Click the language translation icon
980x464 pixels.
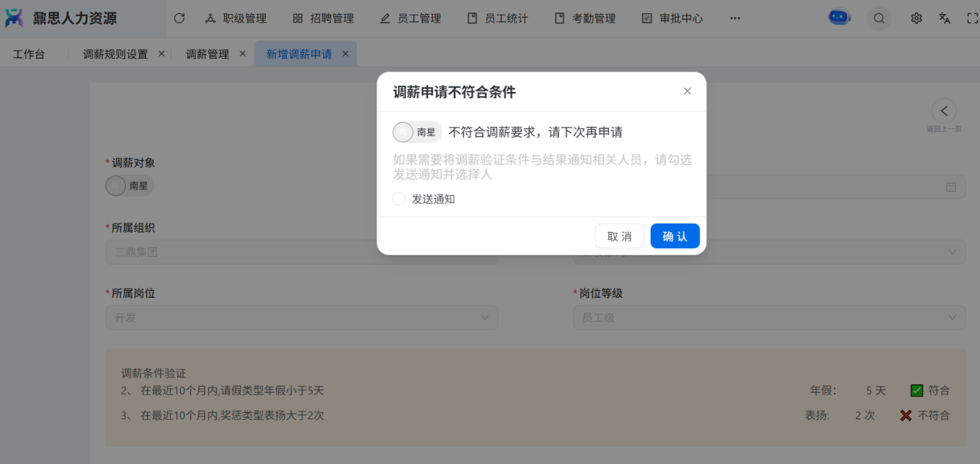point(944,19)
